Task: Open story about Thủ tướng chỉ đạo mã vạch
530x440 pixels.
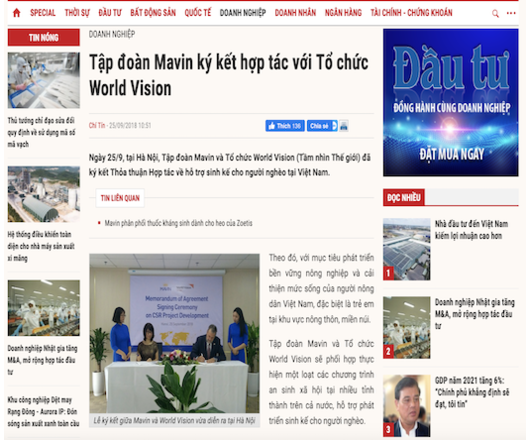Action: (41, 132)
